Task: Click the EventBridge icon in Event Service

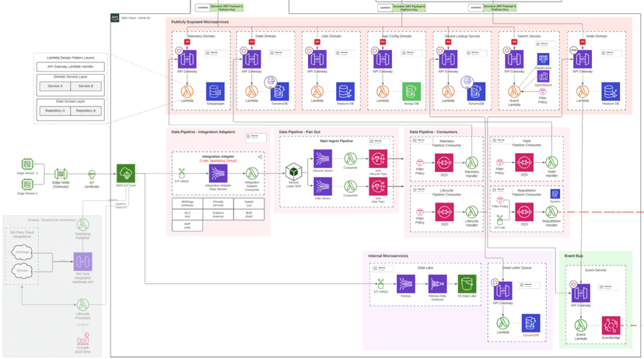Action: click(x=611, y=325)
